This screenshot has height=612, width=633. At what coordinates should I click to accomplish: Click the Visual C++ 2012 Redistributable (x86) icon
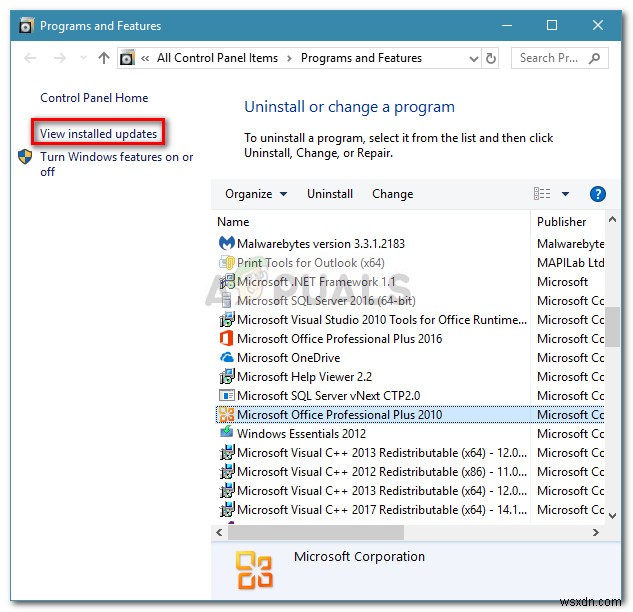tap(226, 472)
